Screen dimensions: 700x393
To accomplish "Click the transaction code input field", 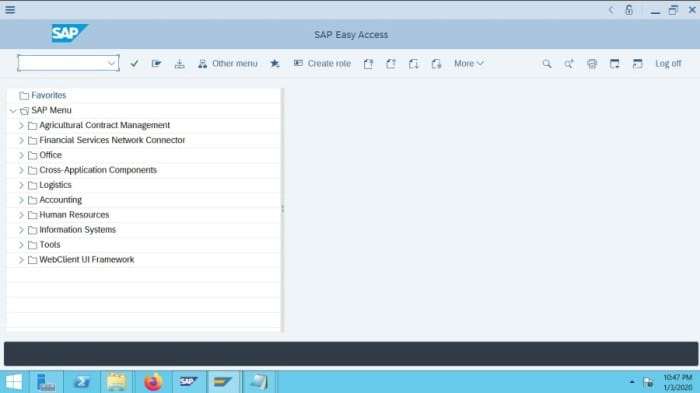I will (x=63, y=63).
